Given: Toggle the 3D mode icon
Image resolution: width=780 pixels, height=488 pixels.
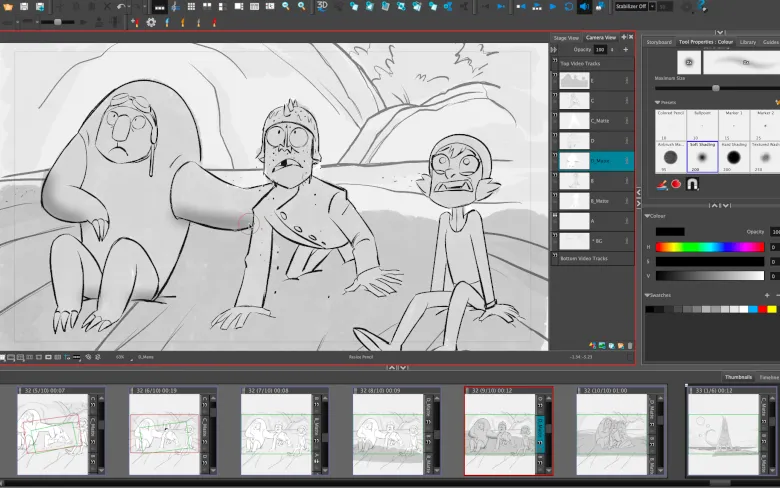Looking at the screenshot, I should pyautogui.click(x=322, y=6).
